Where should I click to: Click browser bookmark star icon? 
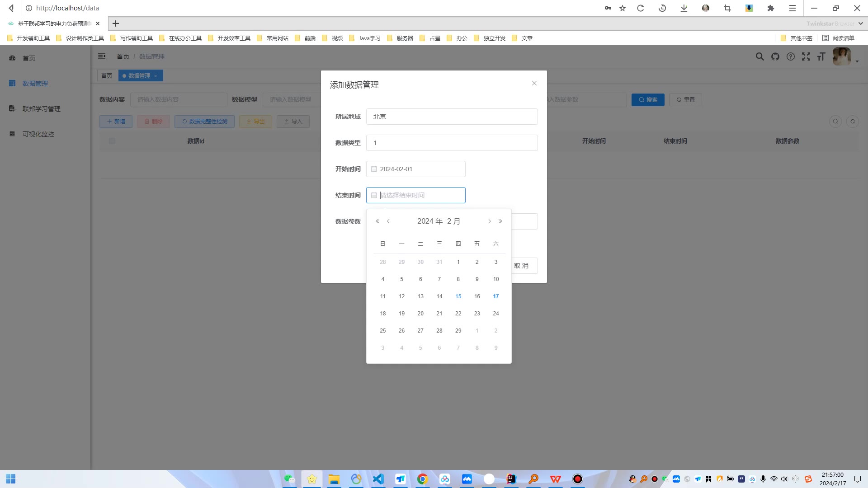point(623,8)
